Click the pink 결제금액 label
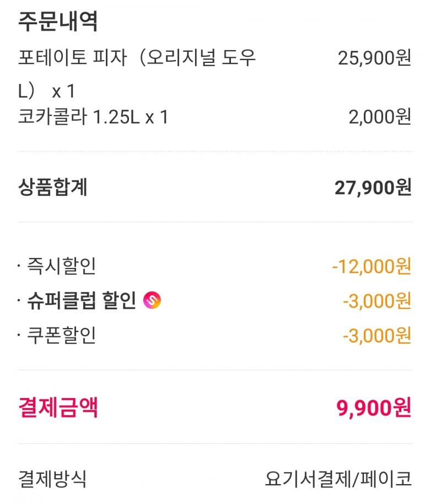The height and width of the screenshot is (504, 430). (58, 408)
